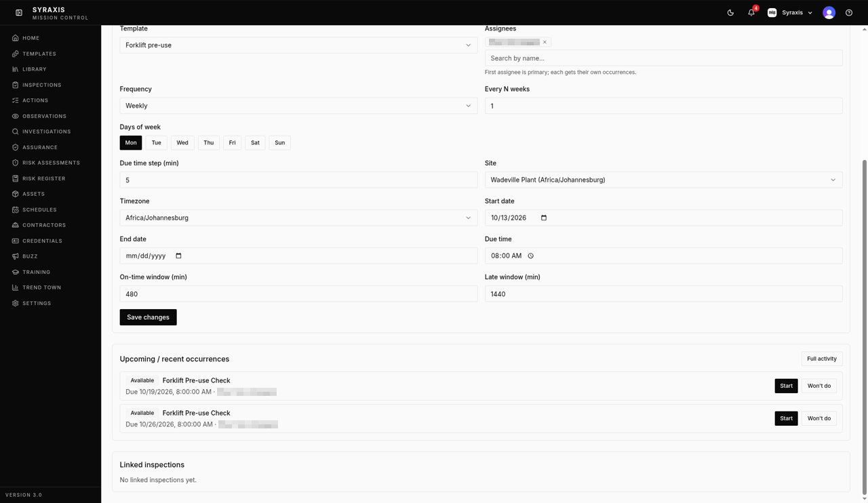Open the Template dropdown
This screenshot has width=868, height=503.
coord(298,45)
